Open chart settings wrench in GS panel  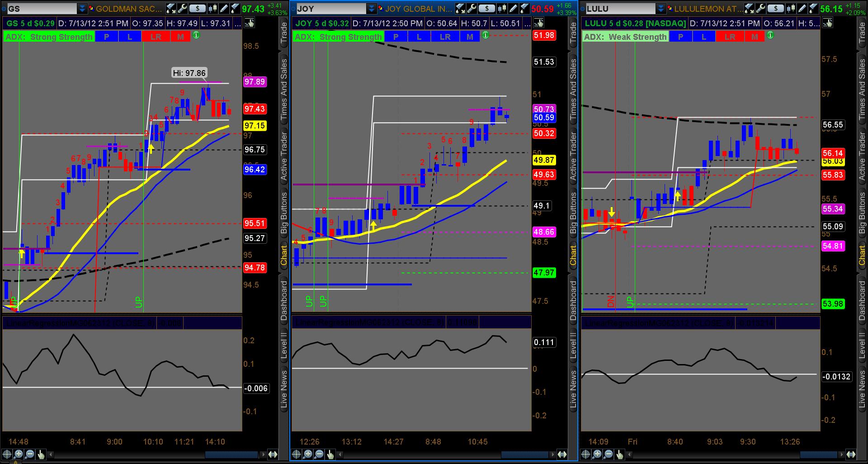click(182, 8)
